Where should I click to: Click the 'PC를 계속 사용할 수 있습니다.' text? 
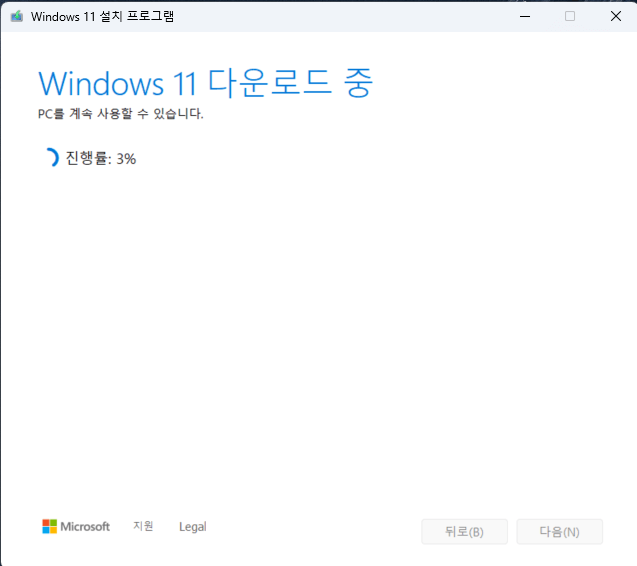tap(121, 113)
